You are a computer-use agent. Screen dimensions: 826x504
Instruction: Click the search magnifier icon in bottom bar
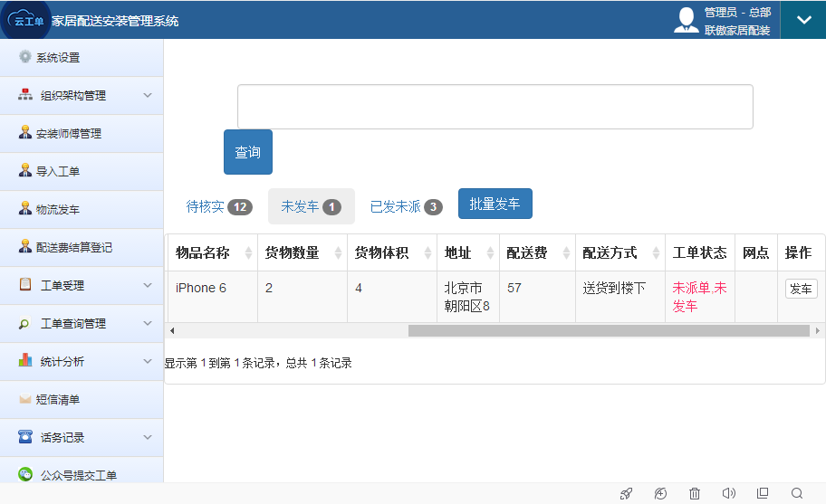point(797,493)
